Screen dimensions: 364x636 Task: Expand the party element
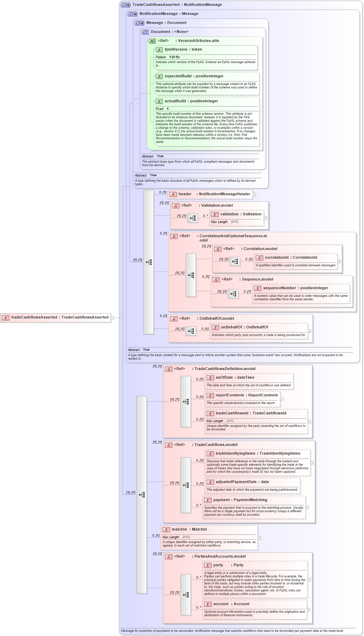point(309,579)
